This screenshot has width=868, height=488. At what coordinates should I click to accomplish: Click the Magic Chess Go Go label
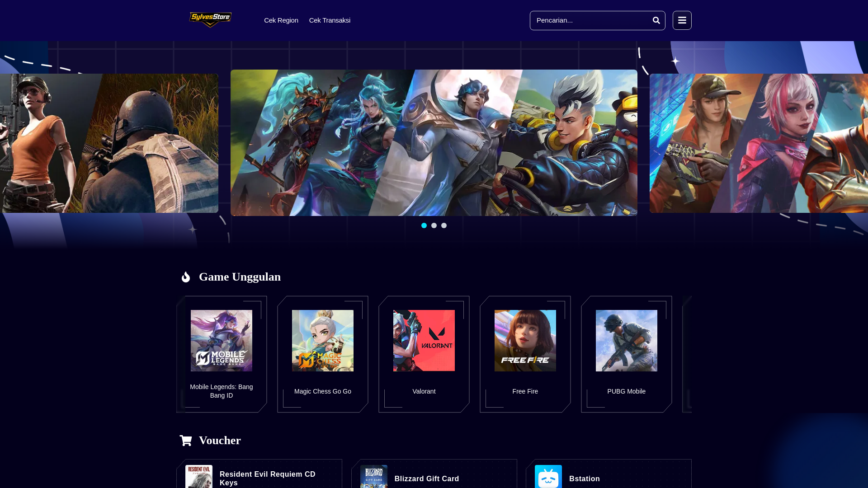coord(323,391)
